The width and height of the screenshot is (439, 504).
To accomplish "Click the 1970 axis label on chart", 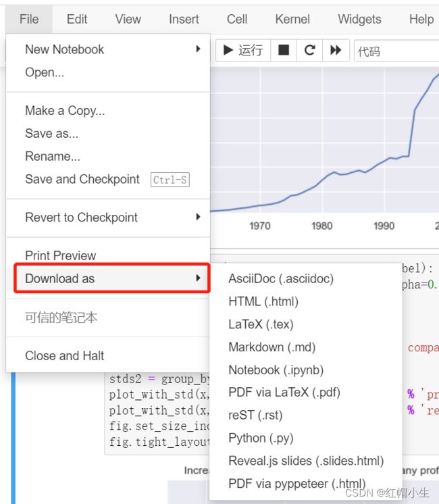I will [x=260, y=226].
